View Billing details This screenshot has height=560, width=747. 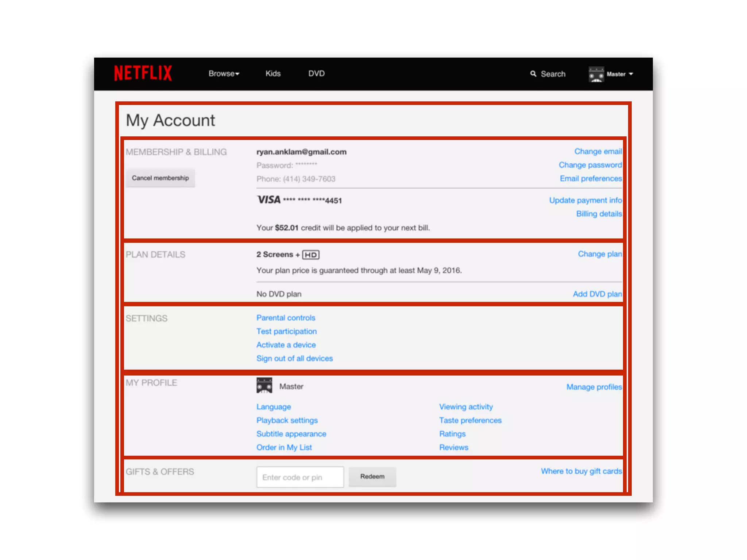[599, 214]
